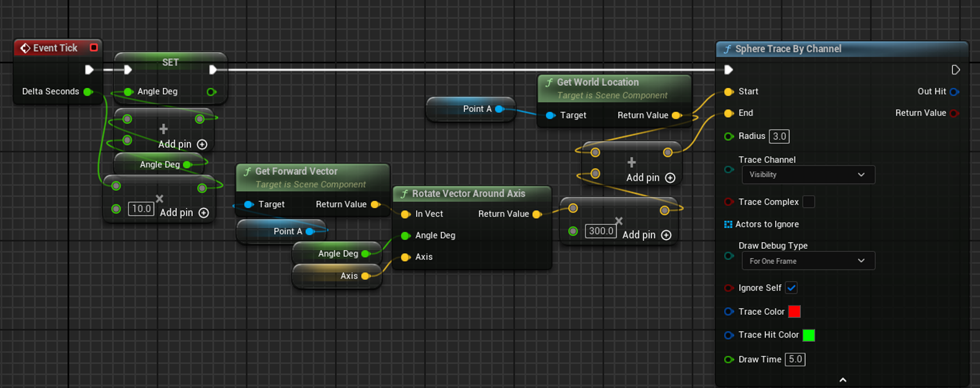Click the Get Forward Vector function icon

click(x=247, y=172)
